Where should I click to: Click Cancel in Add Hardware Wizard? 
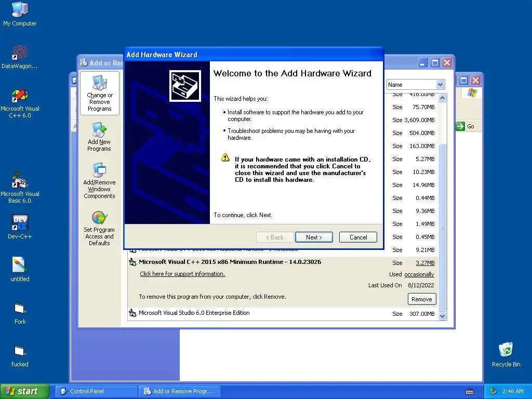coord(358,237)
